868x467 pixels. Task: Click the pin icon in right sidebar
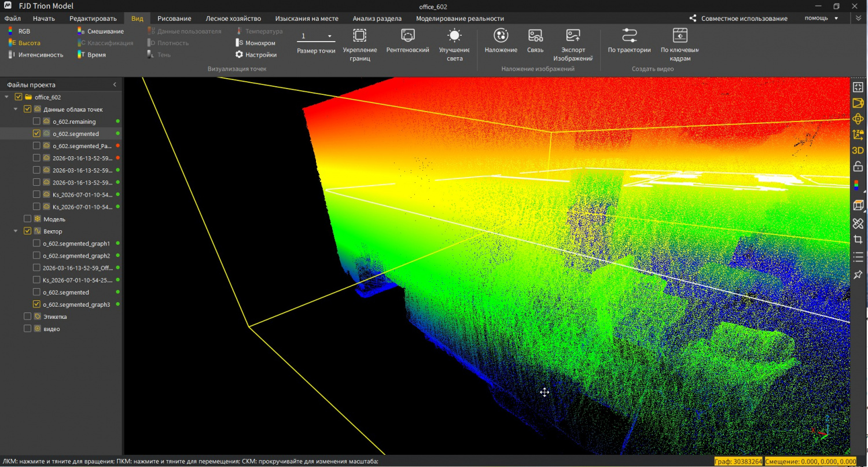(x=858, y=275)
